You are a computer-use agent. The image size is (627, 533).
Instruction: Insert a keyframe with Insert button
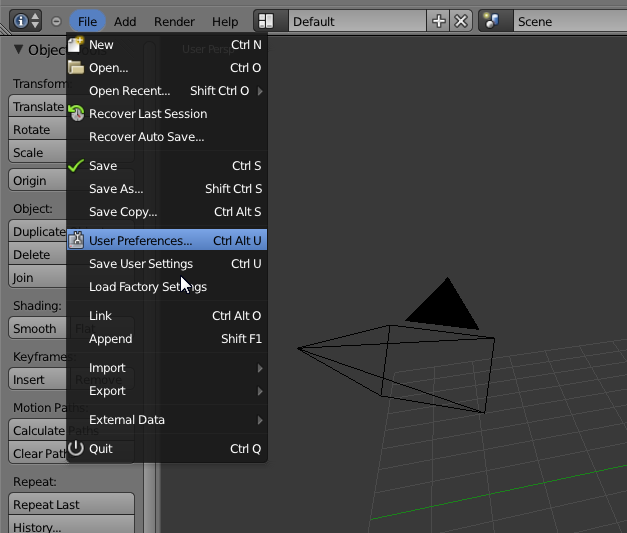[38, 379]
